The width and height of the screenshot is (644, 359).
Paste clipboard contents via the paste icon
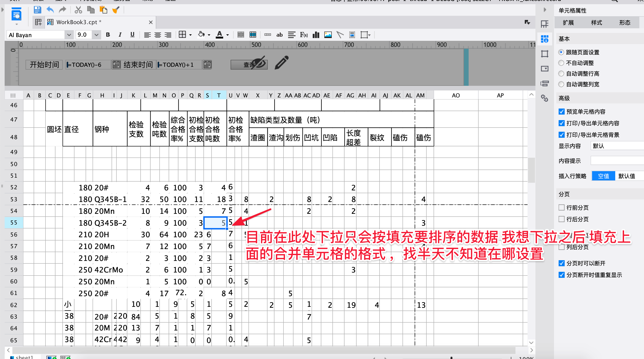[103, 10]
